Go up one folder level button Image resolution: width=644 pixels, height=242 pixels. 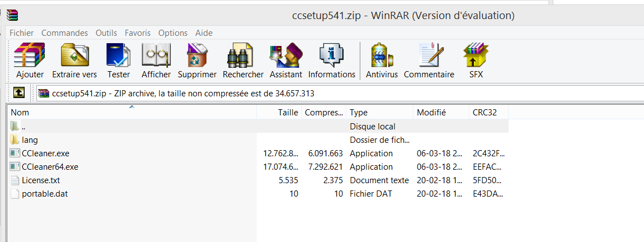(x=19, y=93)
